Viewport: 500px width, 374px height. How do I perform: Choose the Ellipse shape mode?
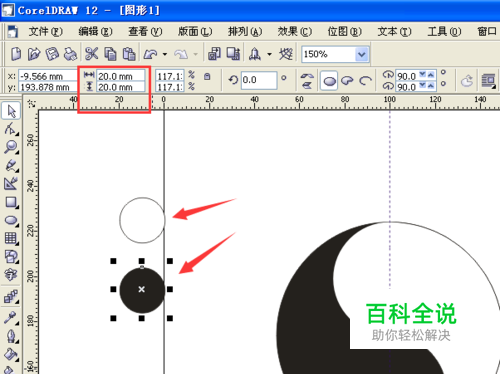click(x=330, y=81)
